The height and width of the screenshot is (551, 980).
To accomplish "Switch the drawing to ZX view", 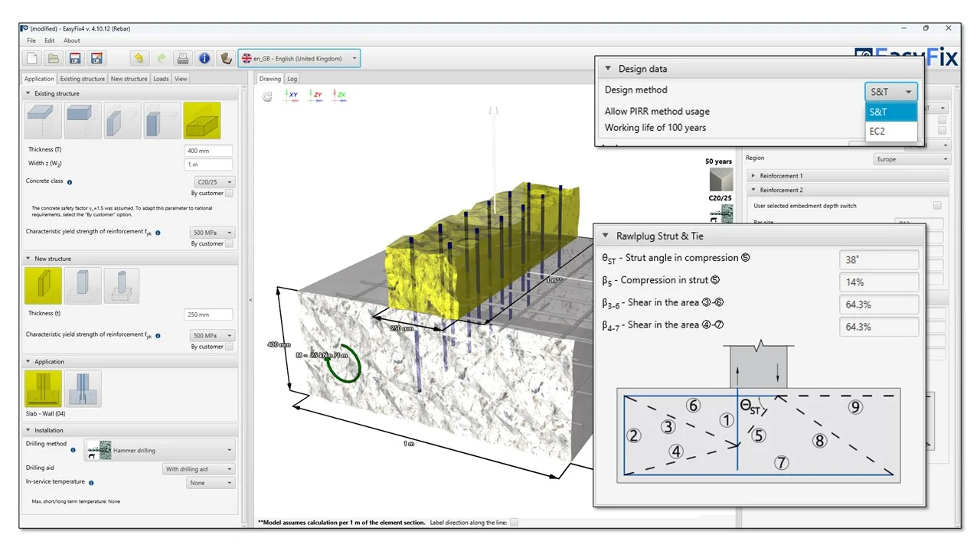I will click(338, 96).
